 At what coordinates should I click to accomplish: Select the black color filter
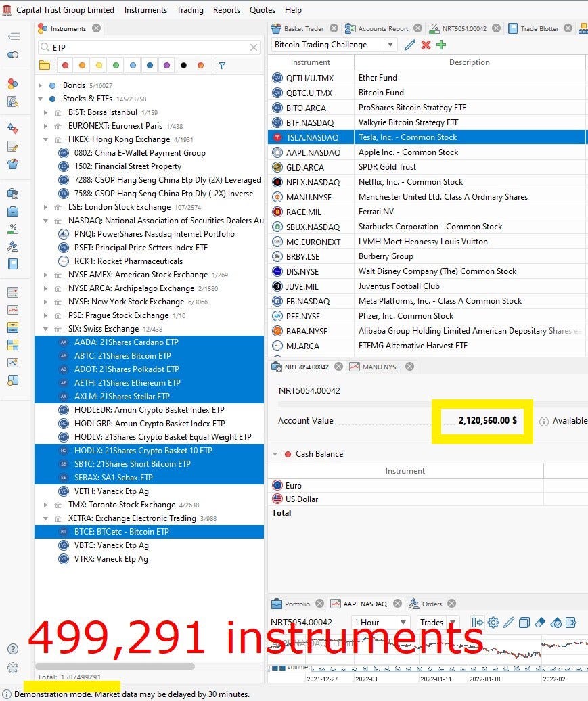(x=183, y=65)
